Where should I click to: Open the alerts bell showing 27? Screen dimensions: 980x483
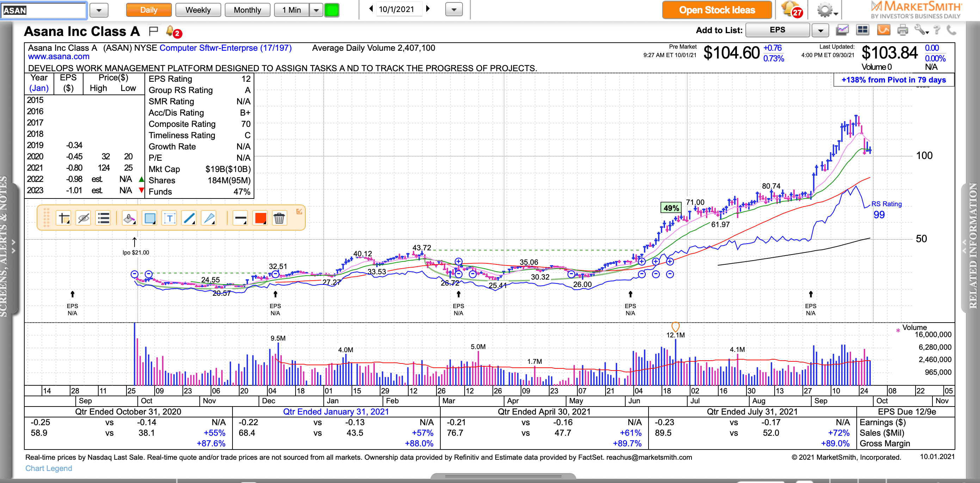pyautogui.click(x=791, y=9)
